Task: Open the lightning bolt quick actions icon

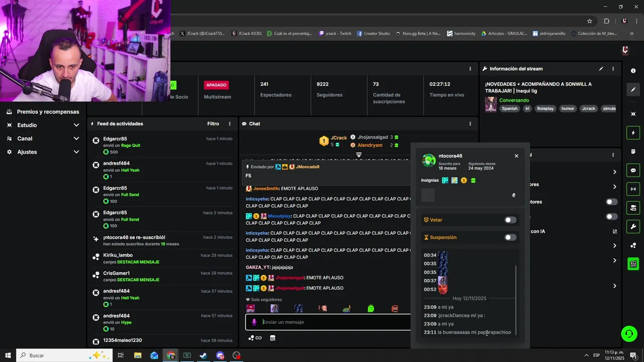Action: 633,133
